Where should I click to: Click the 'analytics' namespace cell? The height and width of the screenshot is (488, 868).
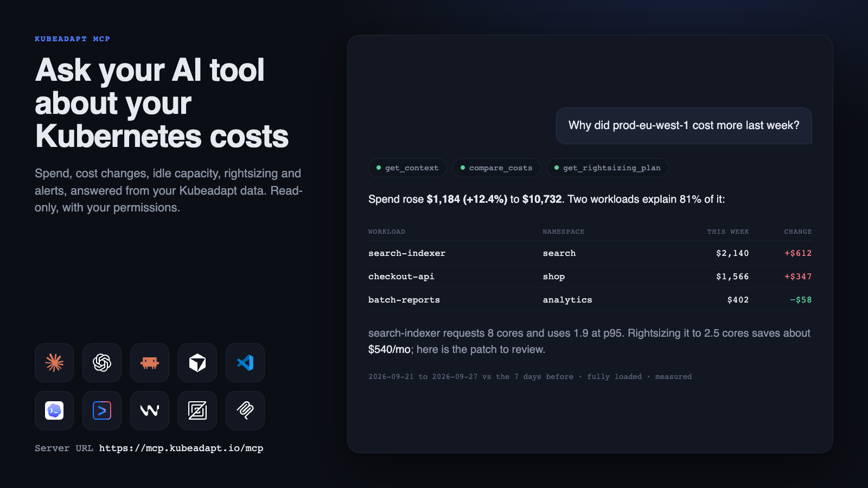(567, 300)
